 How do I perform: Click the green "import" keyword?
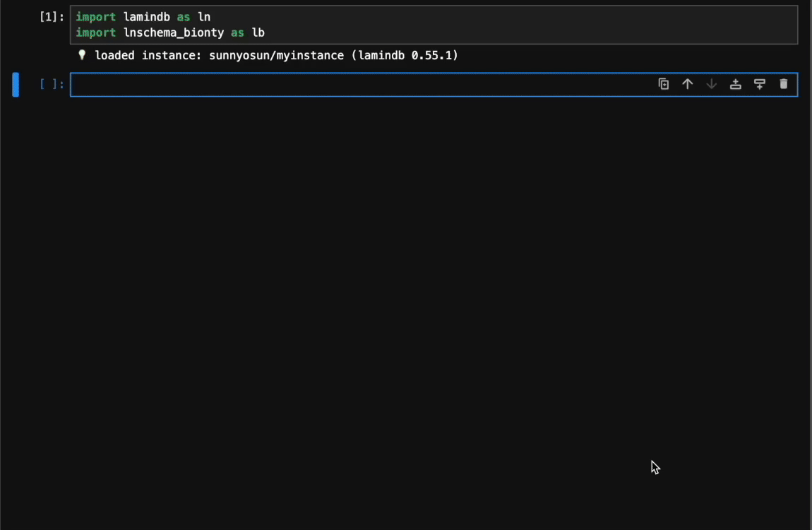point(96,16)
